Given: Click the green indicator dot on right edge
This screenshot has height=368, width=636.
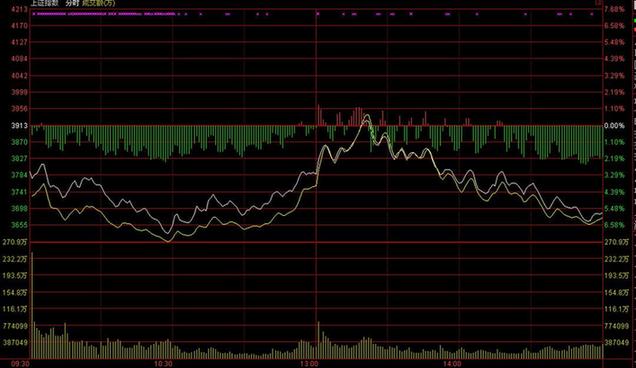Looking at the screenshot, I should click(634, 20).
